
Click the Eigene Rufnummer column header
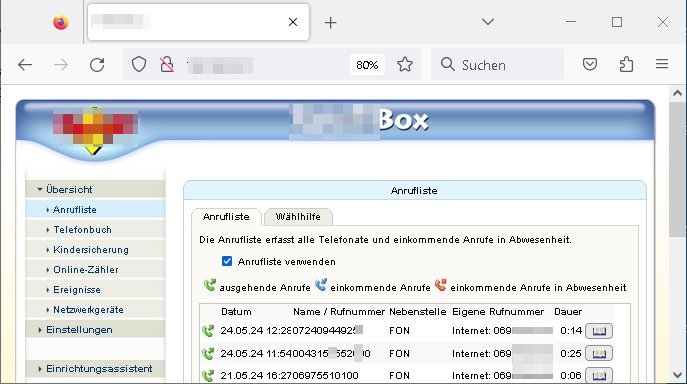[498, 312]
